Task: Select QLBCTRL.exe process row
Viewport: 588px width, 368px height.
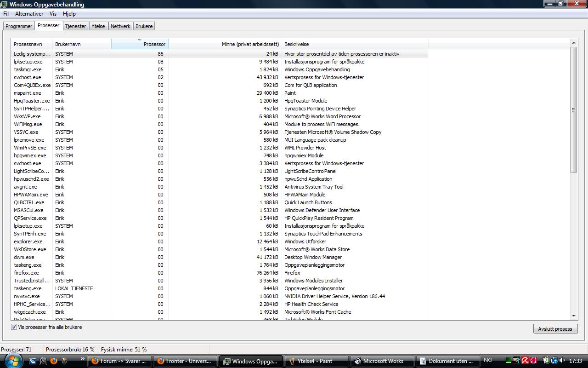Action: [x=220, y=202]
